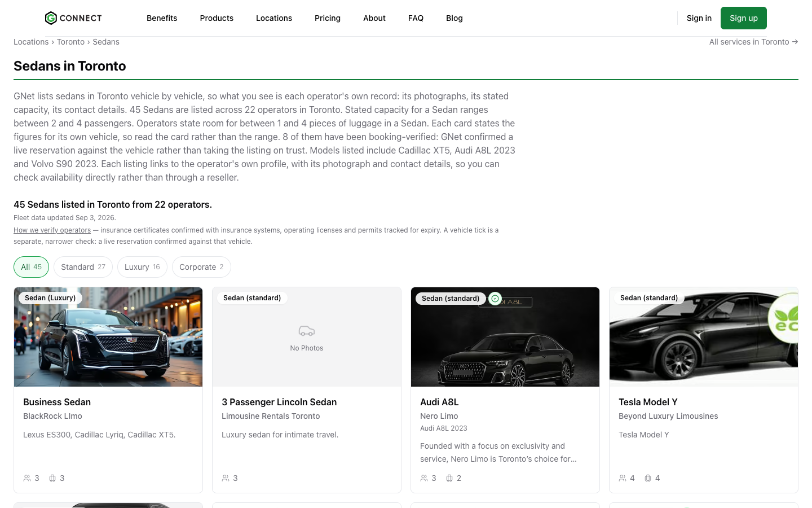Click passenger icon on 3 Passenger Lincoln Sedan
The width and height of the screenshot is (812, 508).
(226, 478)
